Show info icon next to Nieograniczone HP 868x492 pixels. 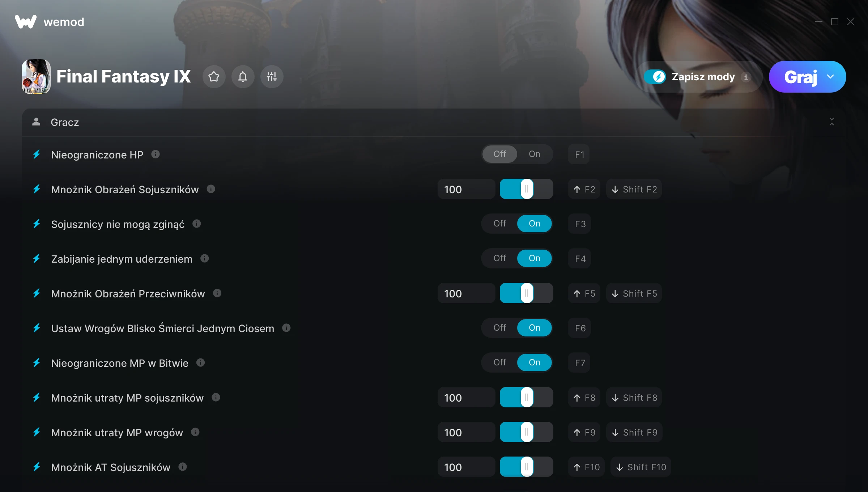[156, 154]
